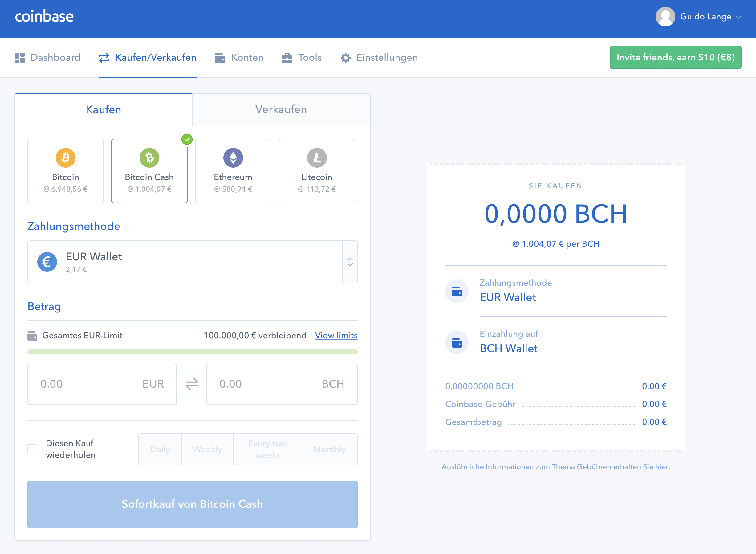756x554 pixels.
Task: Click Sofortkauf von Bitcoin Cash button
Action: point(193,504)
